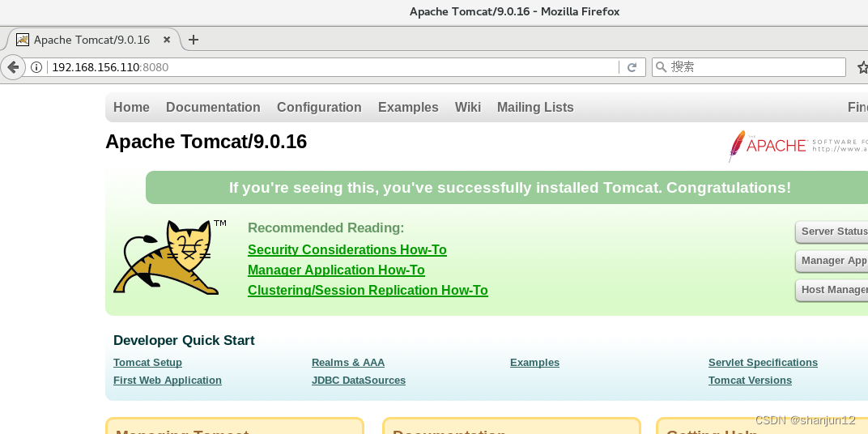Click the Apache feather logo
The image size is (868, 434).
[x=738, y=146]
